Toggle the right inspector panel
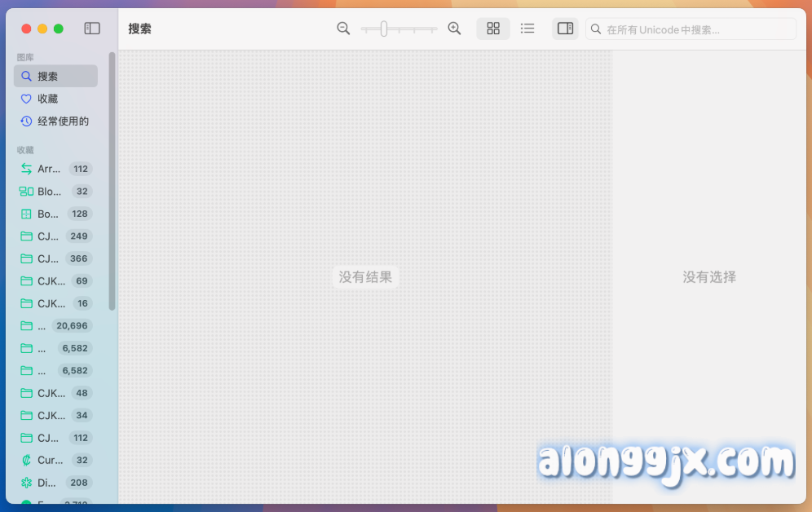The width and height of the screenshot is (812, 512). tap(565, 29)
